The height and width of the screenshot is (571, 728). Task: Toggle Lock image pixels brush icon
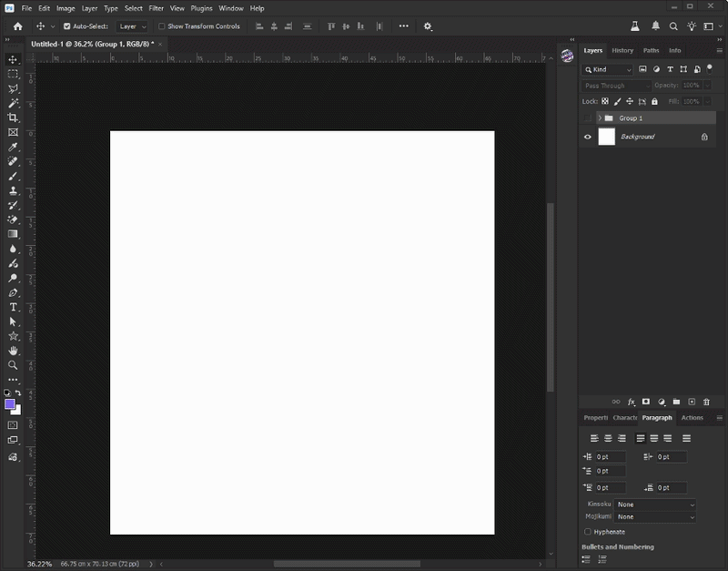(617, 101)
